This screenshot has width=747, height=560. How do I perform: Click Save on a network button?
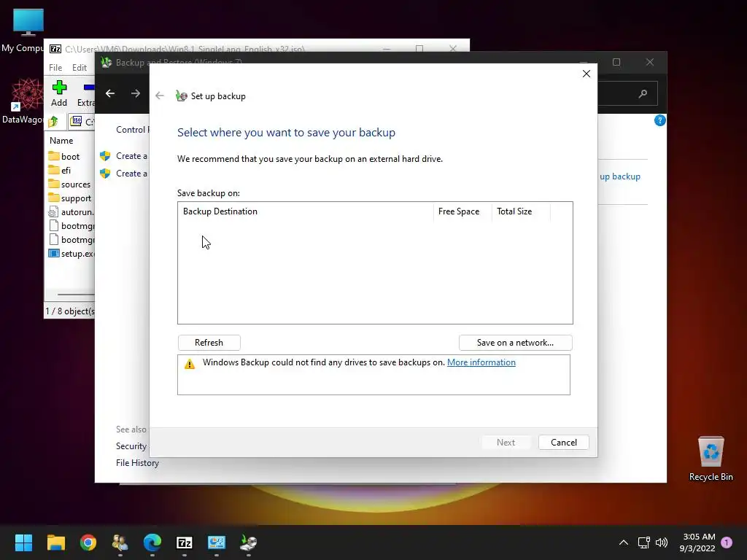[515, 343]
